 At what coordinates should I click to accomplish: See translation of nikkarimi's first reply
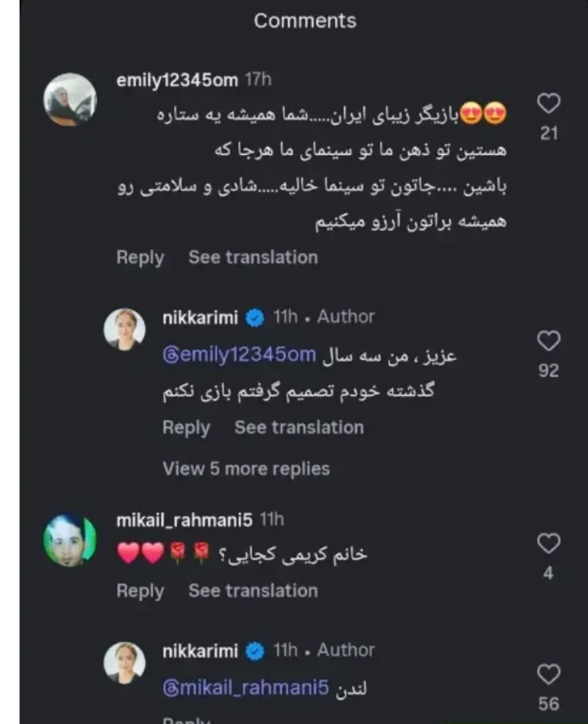click(x=299, y=428)
